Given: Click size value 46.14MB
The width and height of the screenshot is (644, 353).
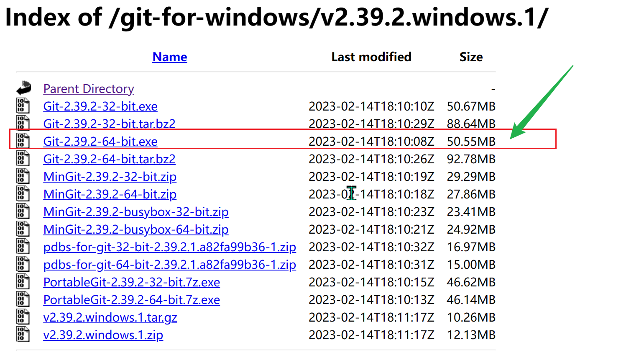Looking at the screenshot, I should coord(471,300).
